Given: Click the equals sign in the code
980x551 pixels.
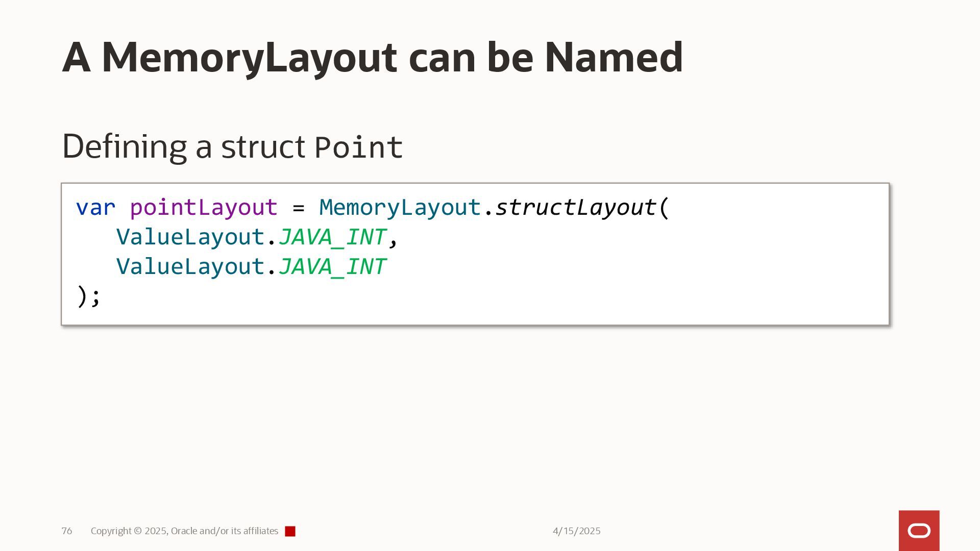Looking at the screenshot, I should click(x=299, y=208).
